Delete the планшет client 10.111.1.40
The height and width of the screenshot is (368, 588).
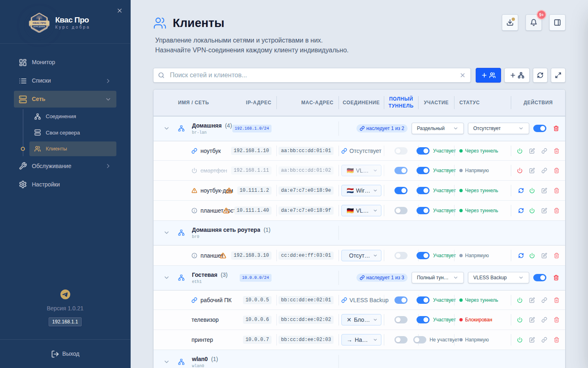tap(557, 211)
